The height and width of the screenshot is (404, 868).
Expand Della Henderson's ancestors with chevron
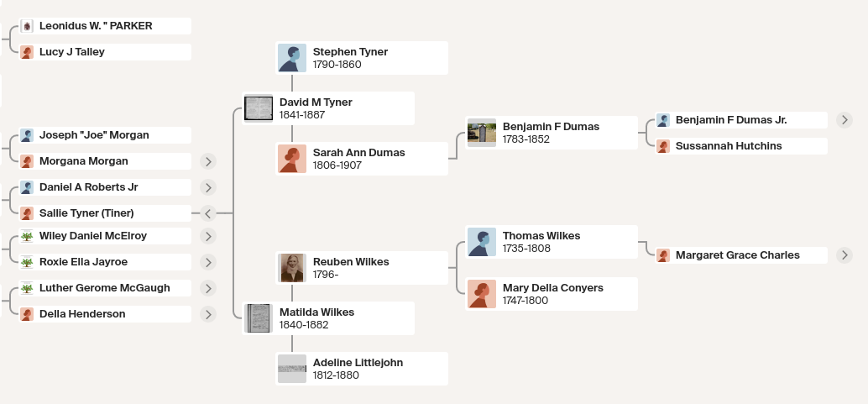tap(207, 314)
